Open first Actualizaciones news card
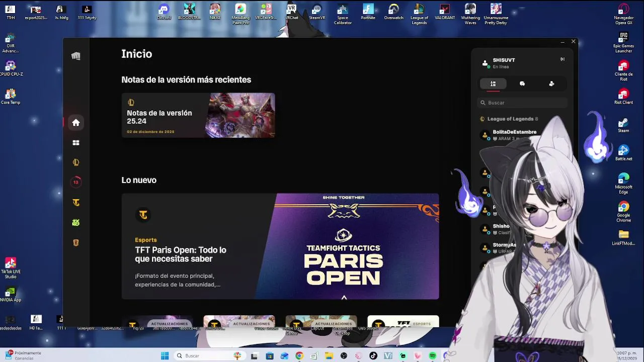Image resolution: width=644 pixels, height=362 pixels. tap(157, 322)
